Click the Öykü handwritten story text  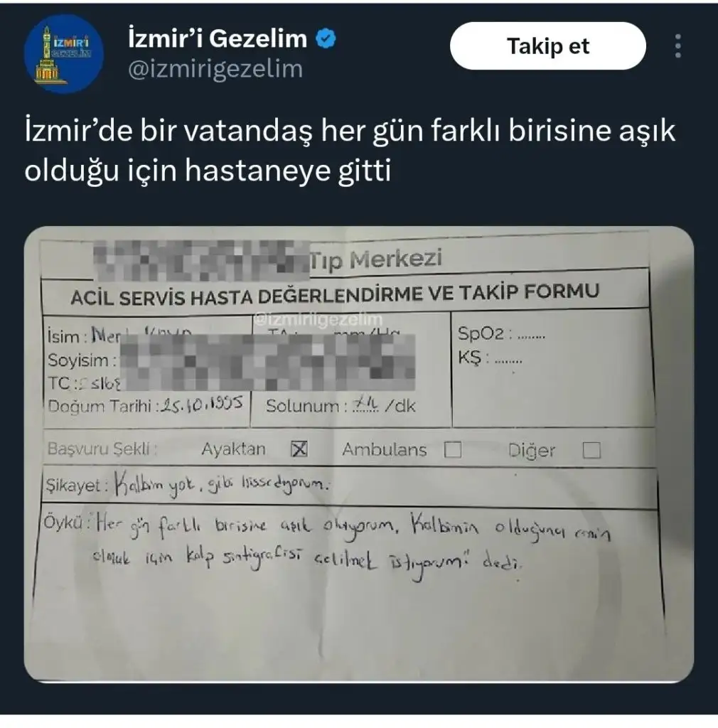point(327,542)
